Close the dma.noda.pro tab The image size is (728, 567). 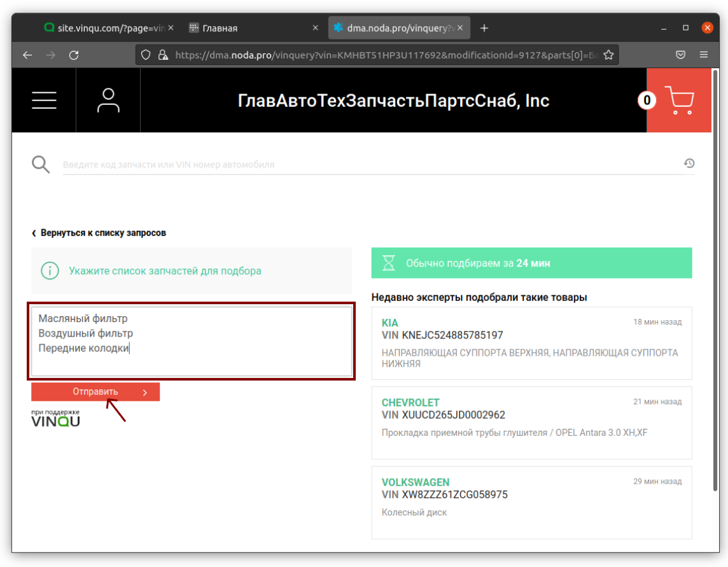[461, 28]
